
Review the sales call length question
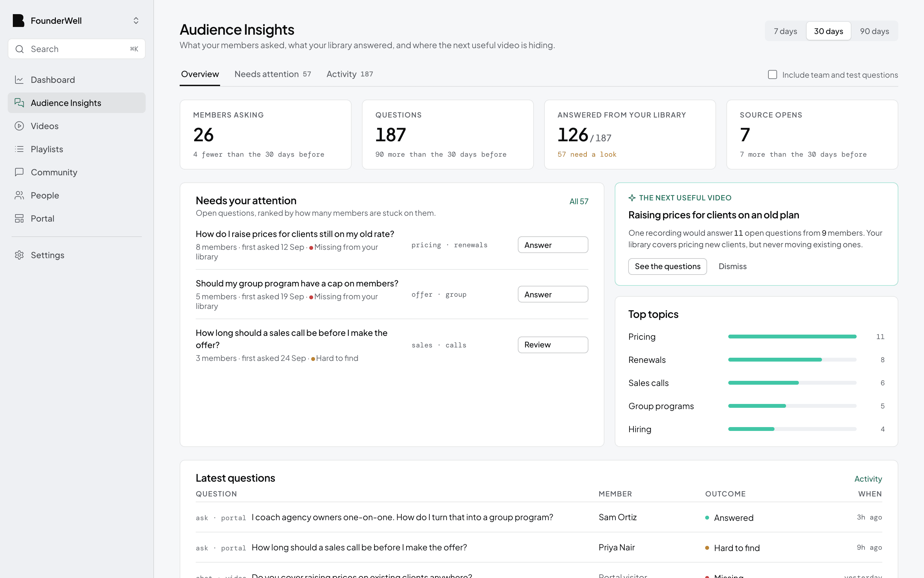553,345
